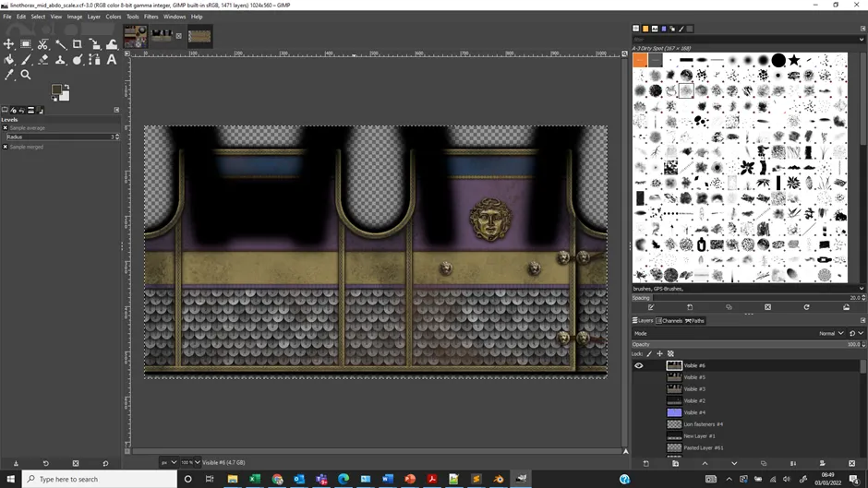This screenshot has width=868, height=488.
Task: Switch to the Paths tab
Action: 694,321
